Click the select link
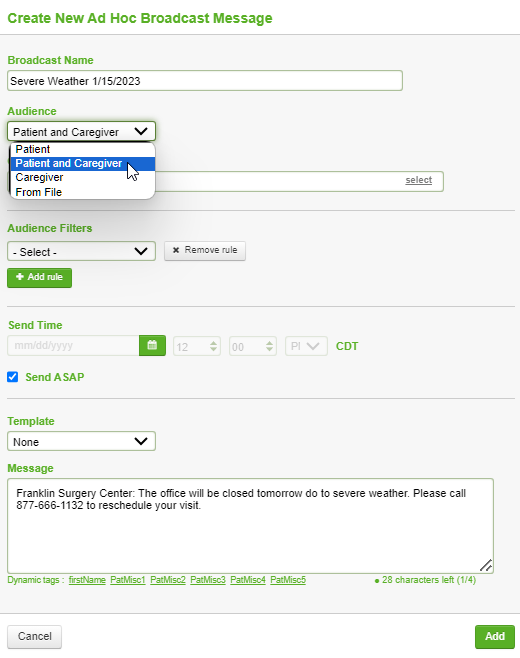The height and width of the screenshot is (658, 520). [x=418, y=180]
